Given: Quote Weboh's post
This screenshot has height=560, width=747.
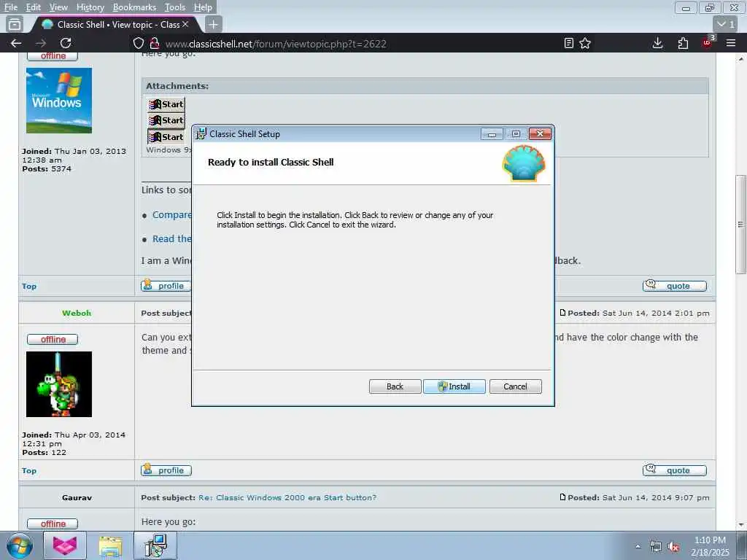Looking at the screenshot, I should [675, 470].
